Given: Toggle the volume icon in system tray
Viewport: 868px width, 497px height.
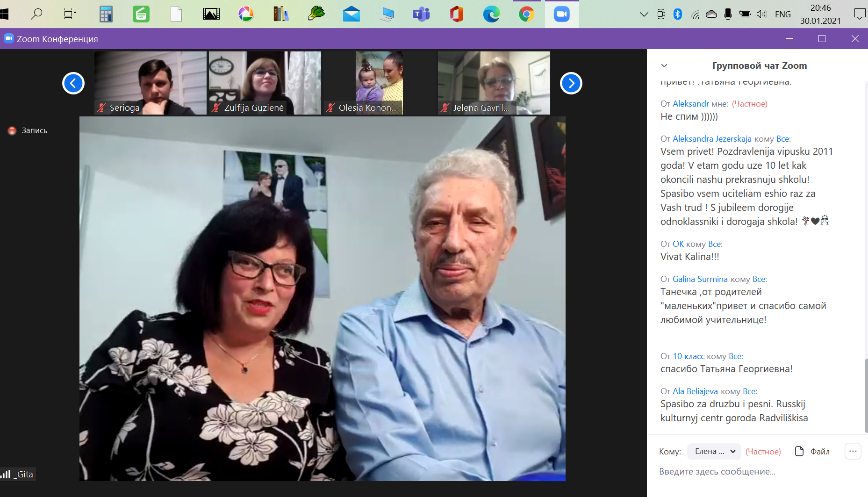Looking at the screenshot, I should 761,14.
